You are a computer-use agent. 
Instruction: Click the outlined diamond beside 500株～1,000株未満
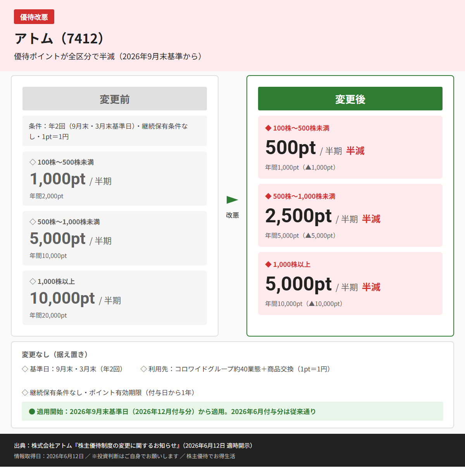pyautogui.click(x=33, y=222)
